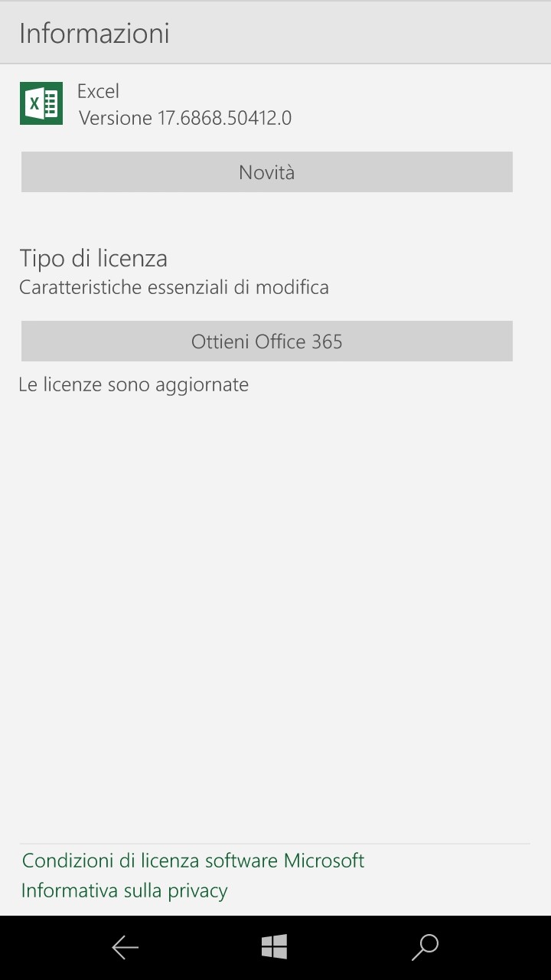Click the blank area below license status
The height and width of the screenshot is (980, 551).
(275, 612)
